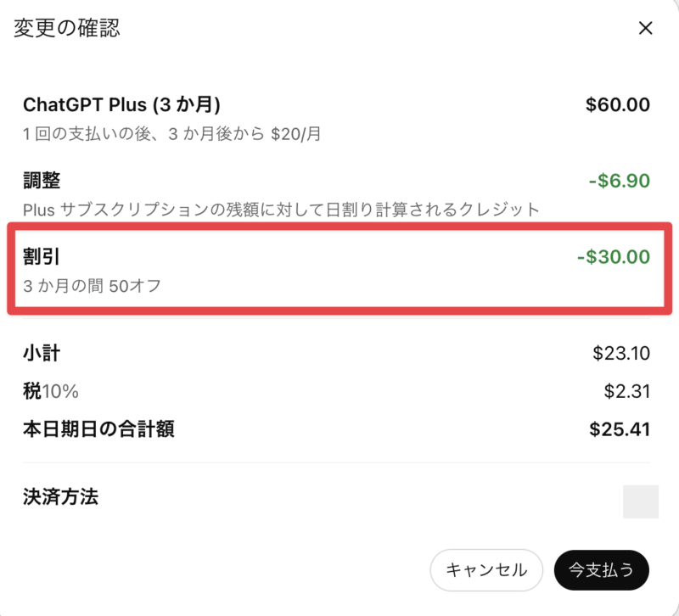Click the gray payment method icon
Image resolution: width=679 pixels, height=616 pixels.
(x=641, y=501)
